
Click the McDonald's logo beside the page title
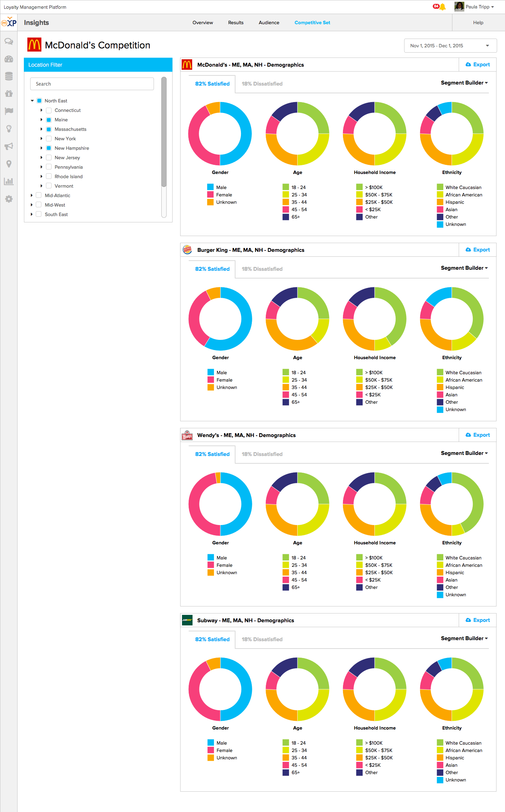[34, 45]
